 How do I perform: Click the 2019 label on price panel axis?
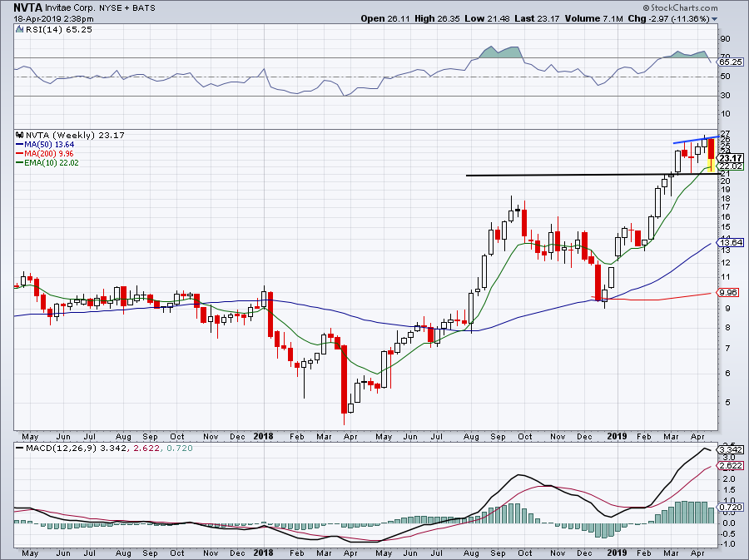point(617,436)
